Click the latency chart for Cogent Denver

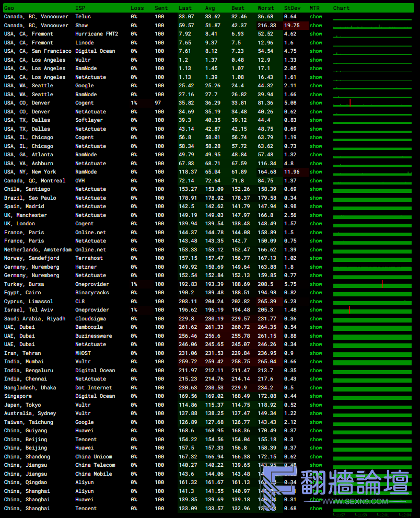click(372, 103)
